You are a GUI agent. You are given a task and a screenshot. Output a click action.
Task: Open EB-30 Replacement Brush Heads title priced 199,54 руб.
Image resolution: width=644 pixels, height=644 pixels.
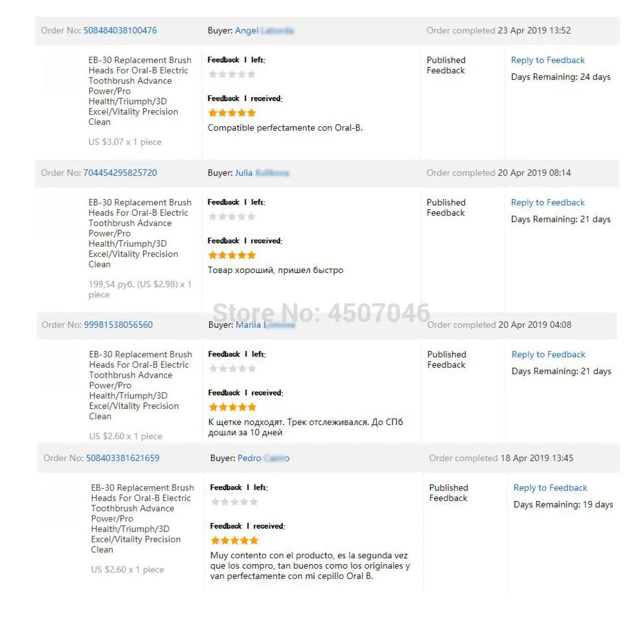point(140,233)
